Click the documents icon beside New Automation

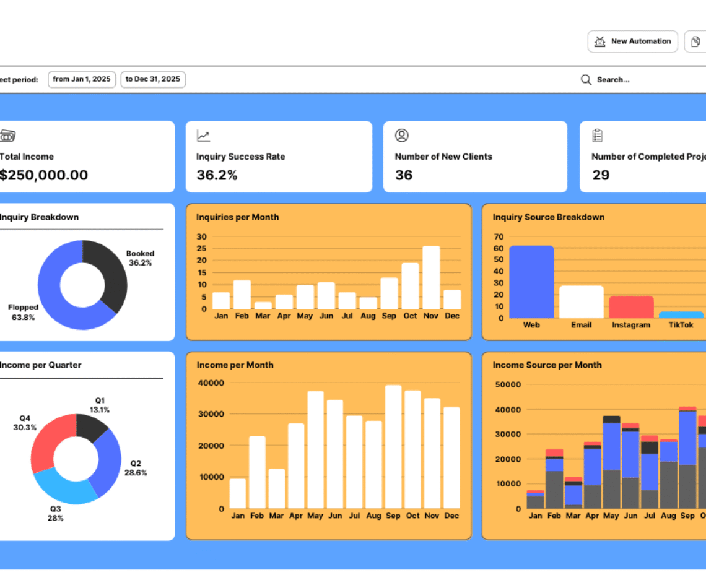(695, 41)
